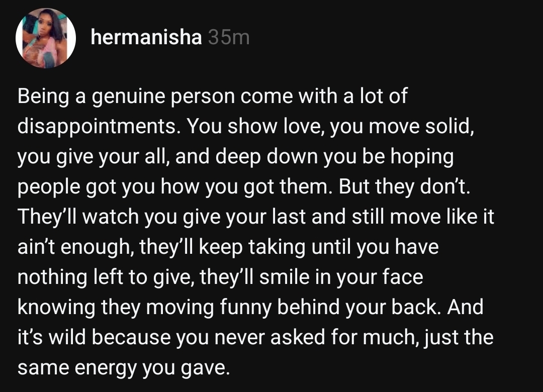Tap the hermanisha username
Screen dimensions: 543x392
[x=146, y=37]
